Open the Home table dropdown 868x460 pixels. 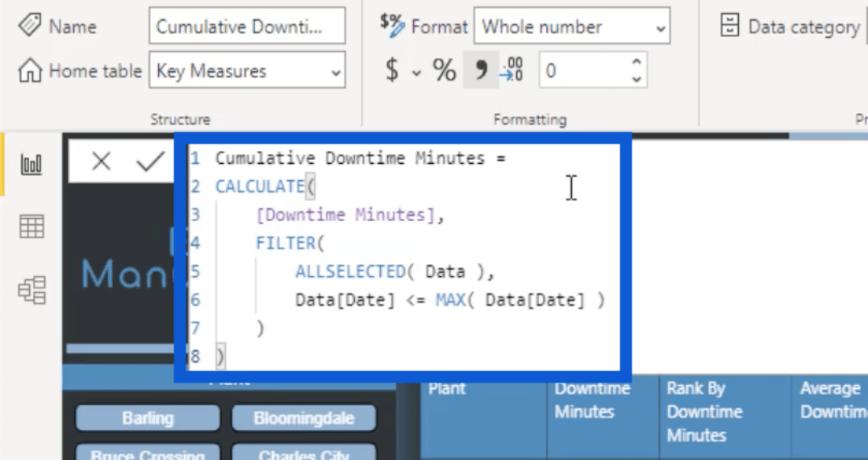[247, 70]
